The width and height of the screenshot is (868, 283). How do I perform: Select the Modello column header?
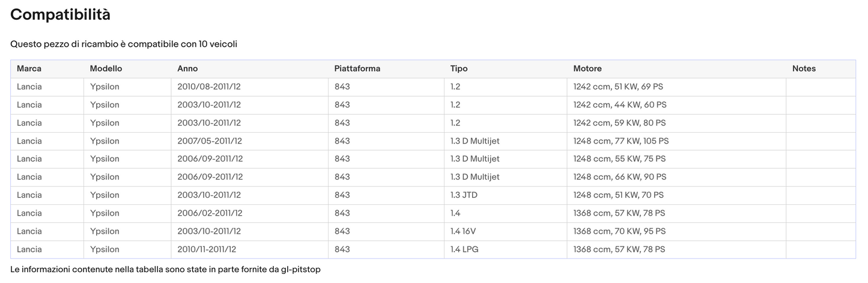point(106,69)
